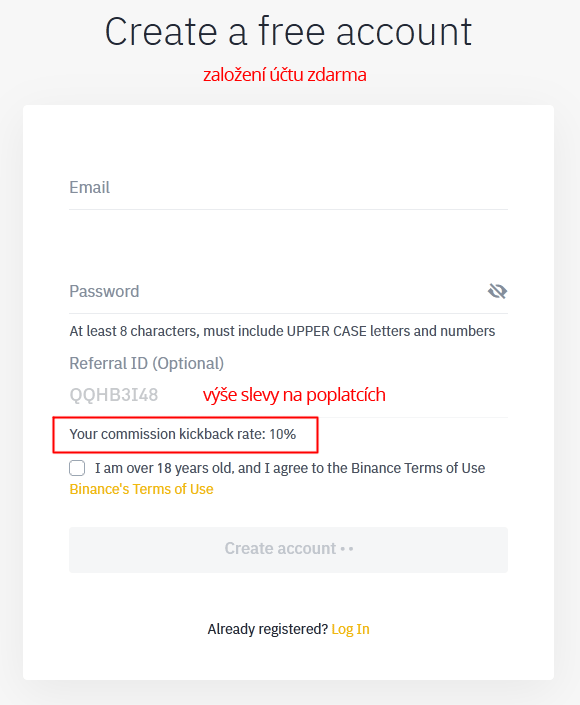Click empty space at bottom of form card

[x=288, y=661]
